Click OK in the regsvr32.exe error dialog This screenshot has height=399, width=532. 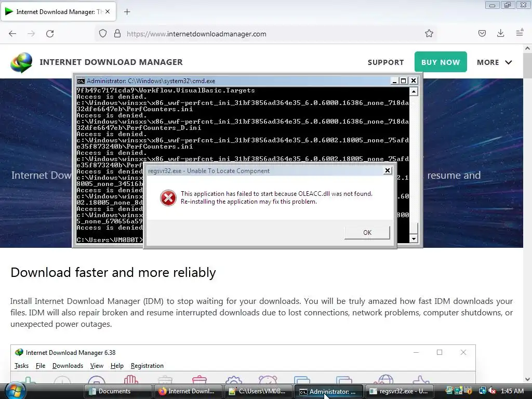[x=367, y=232]
